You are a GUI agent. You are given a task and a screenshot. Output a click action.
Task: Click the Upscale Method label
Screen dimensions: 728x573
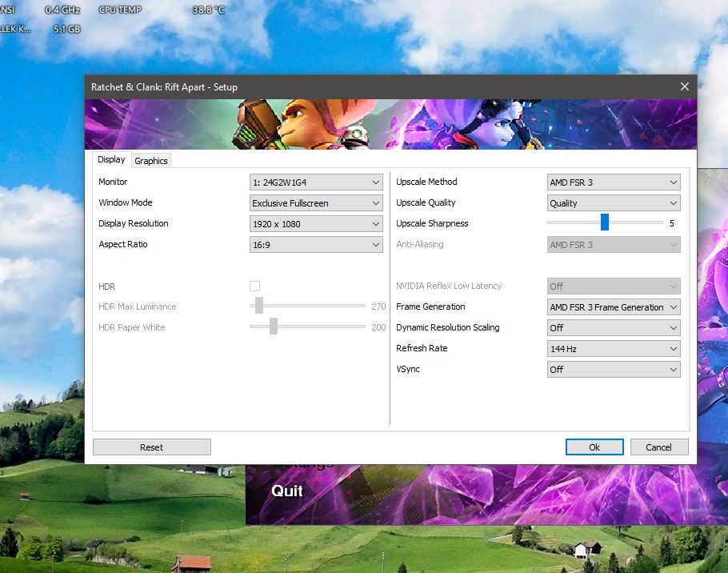coord(426,182)
